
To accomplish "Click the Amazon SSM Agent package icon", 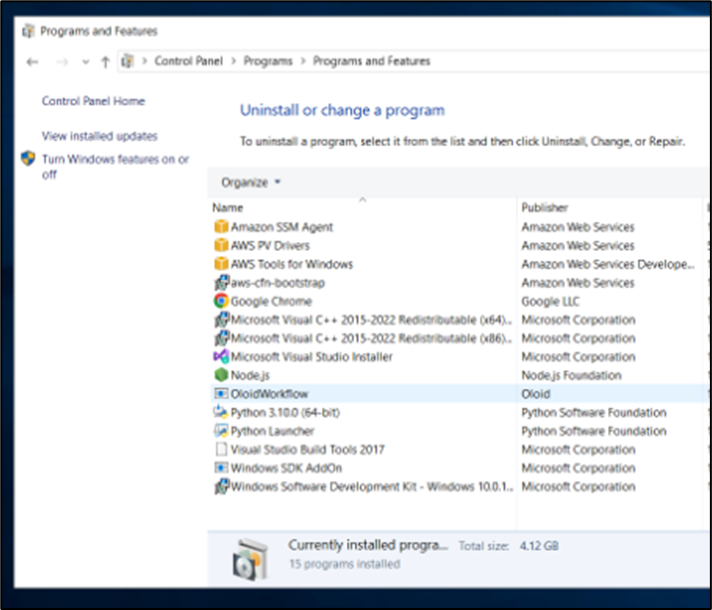I will (221, 226).
